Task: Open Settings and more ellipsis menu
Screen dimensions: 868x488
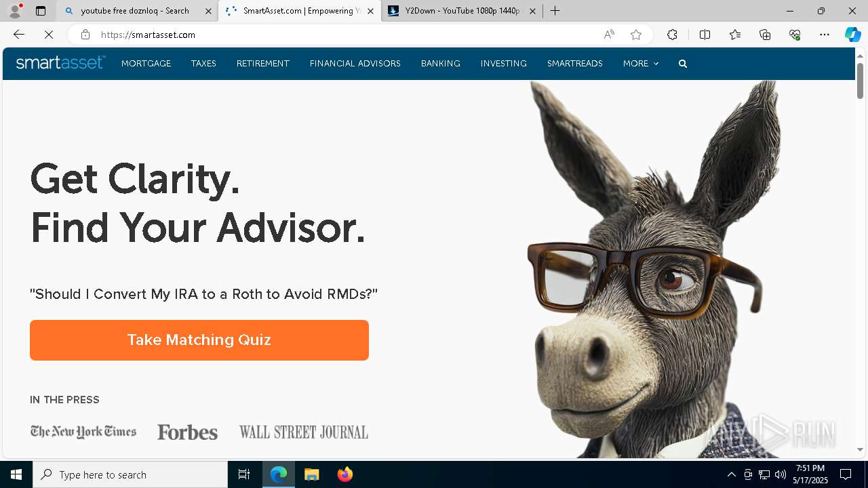Action: point(825,35)
